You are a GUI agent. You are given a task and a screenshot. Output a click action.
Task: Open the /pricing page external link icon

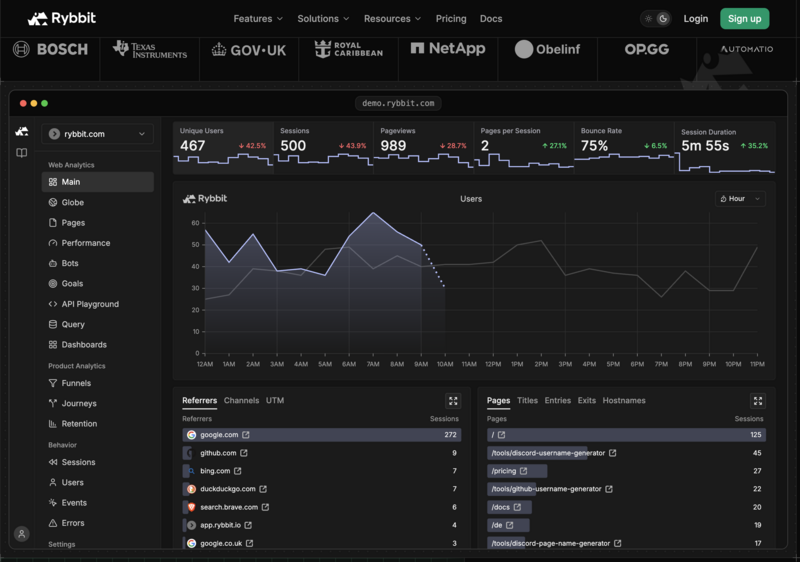(523, 471)
